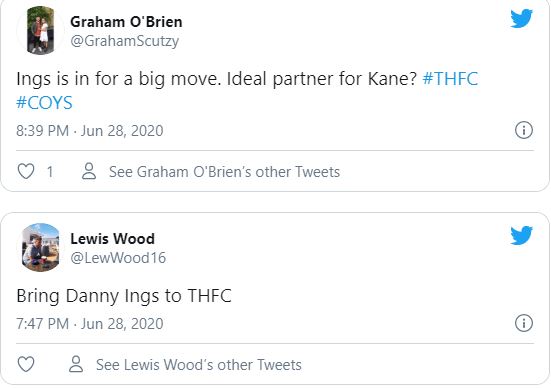The image size is (551, 389).
Task: Follow the #COYS hashtag link
Action: pyautogui.click(x=44, y=103)
